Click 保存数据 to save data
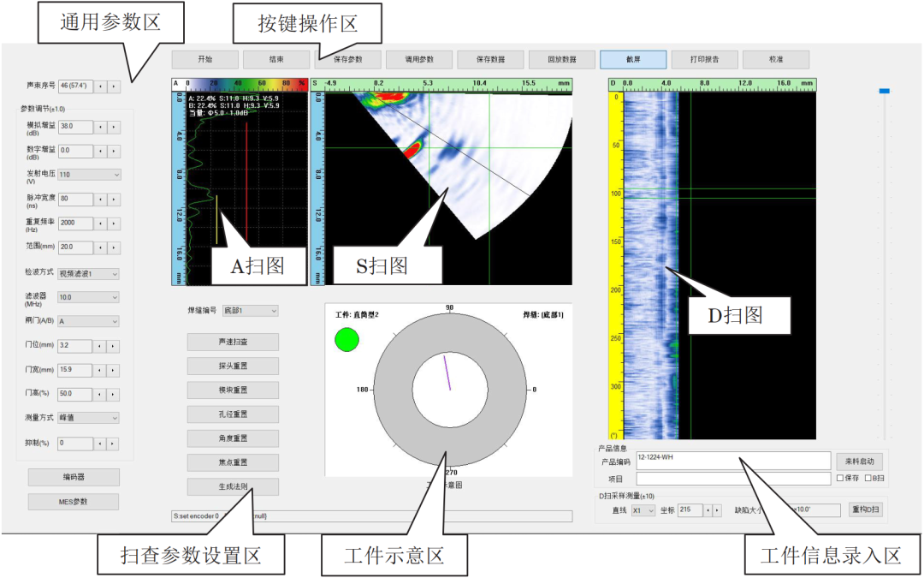The image size is (924, 578). [490, 60]
